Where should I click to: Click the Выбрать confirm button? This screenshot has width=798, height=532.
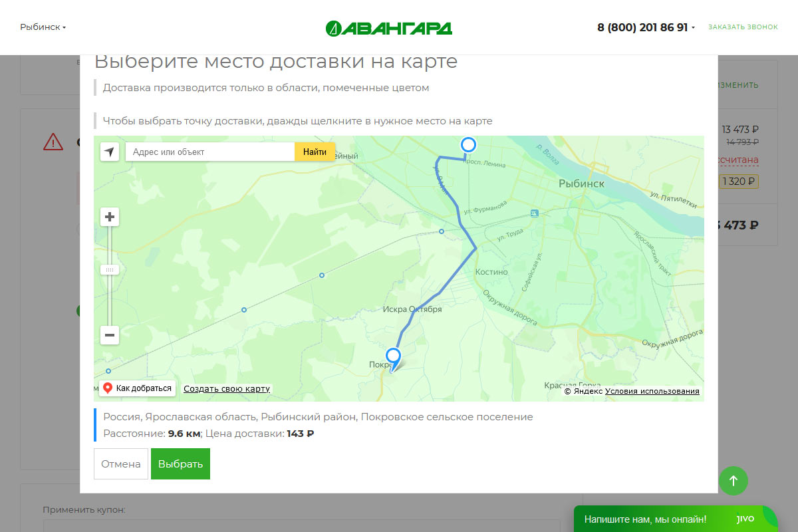[180, 464]
